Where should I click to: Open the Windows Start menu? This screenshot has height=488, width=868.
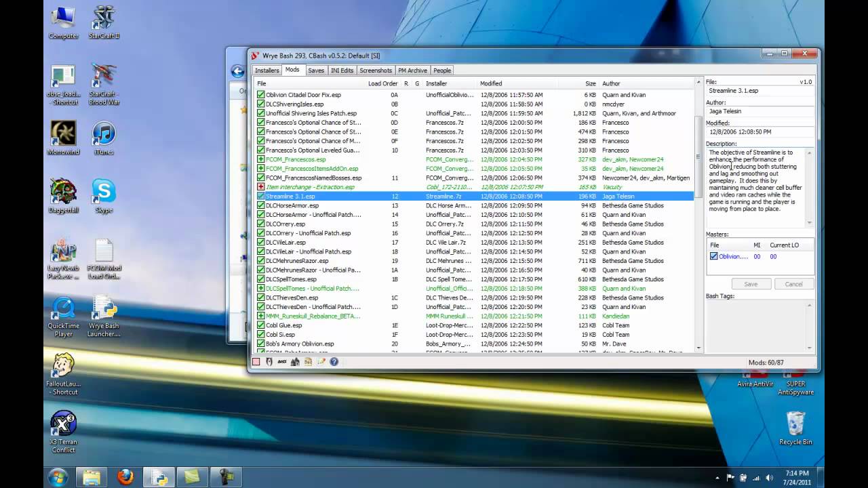pyautogui.click(x=58, y=477)
